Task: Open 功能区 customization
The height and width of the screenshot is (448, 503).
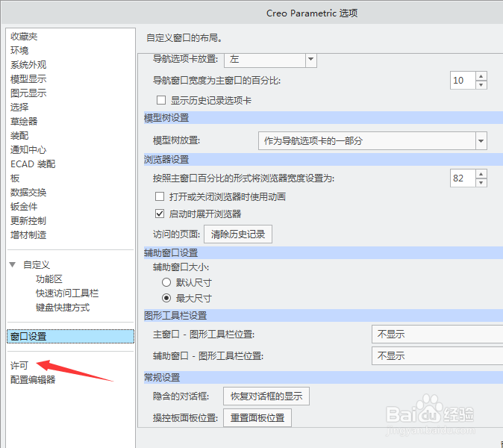Action: tap(49, 279)
